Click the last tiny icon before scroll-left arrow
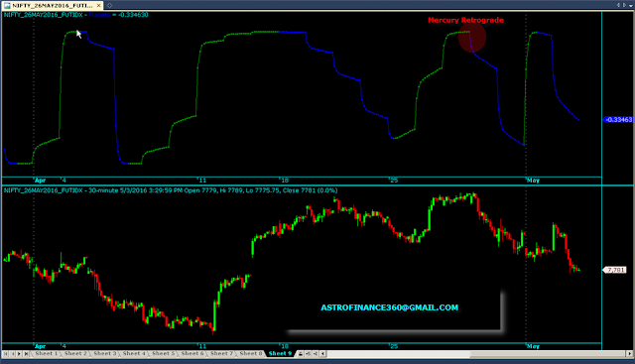 [316, 354]
